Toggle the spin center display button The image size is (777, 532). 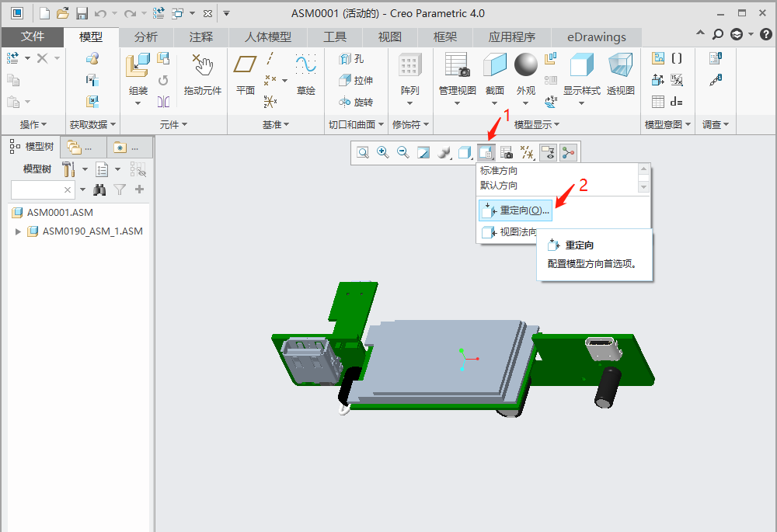[569, 153]
